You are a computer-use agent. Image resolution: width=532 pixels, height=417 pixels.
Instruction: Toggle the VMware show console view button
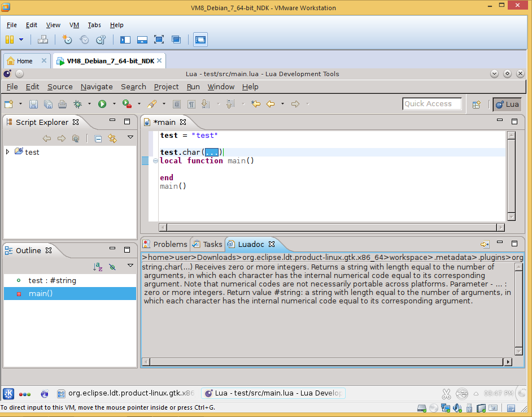200,40
